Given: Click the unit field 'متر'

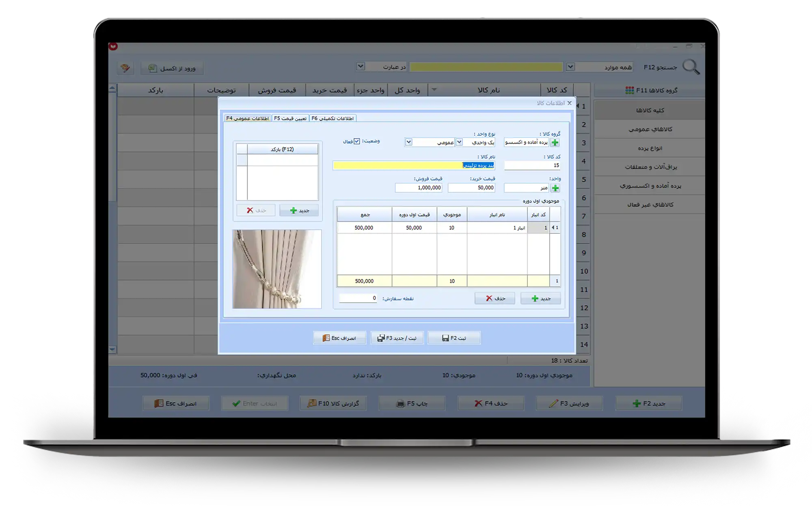Looking at the screenshot, I should click(527, 188).
